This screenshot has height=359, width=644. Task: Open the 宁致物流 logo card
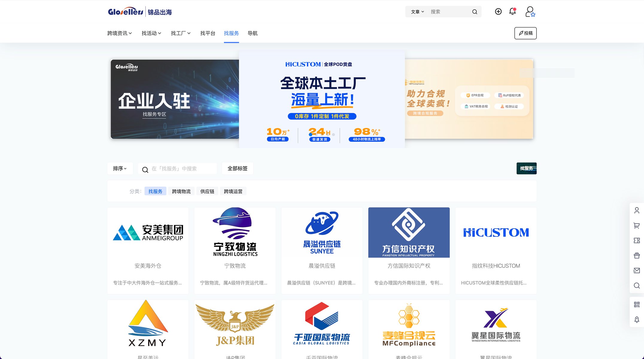235,232
